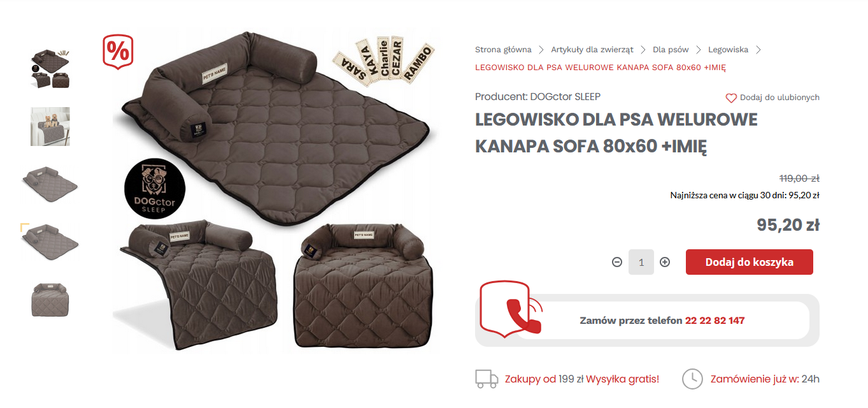Navigate to the Legowiska breadcrumb
The width and height of the screenshot is (868, 408).
(728, 49)
